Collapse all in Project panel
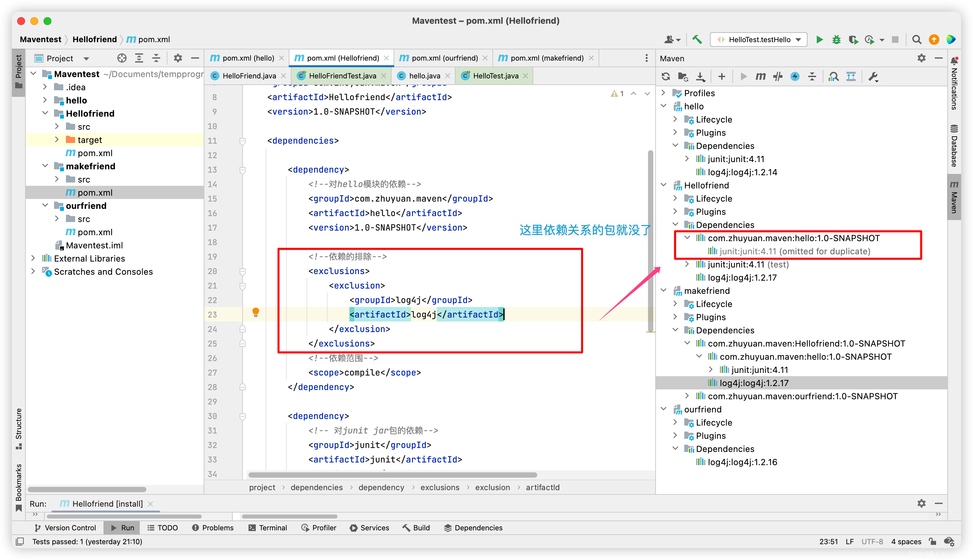The image size is (973, 560). (x=156, y=58)
